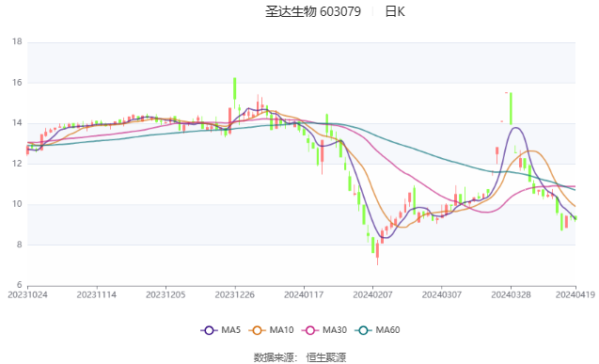
Task: Toggle the MA60 legend series
Action: [x=377, y=330]
